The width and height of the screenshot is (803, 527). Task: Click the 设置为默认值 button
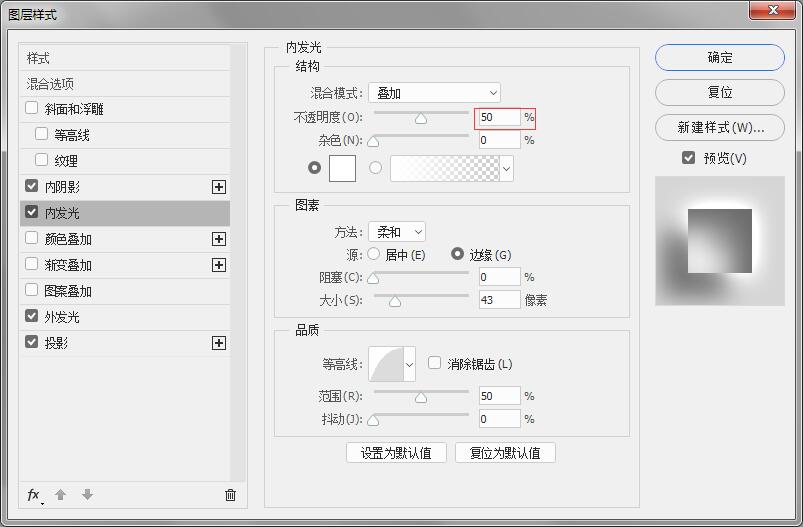point(396,453)
